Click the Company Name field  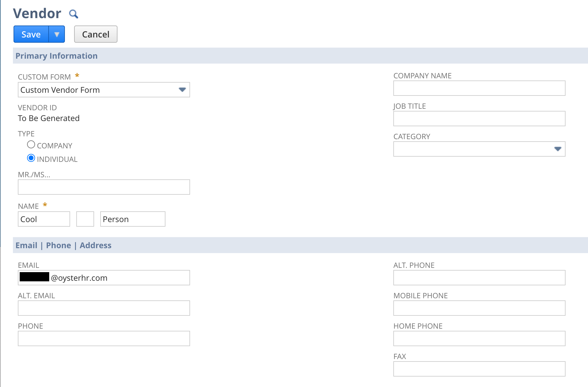point(479,88)
